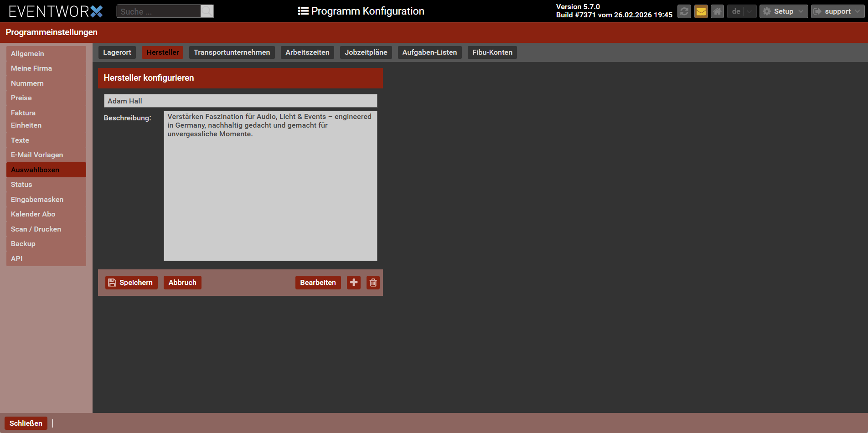The height and width of the screenshot is (433, 868).
Task: Switch to the Lagerort tab
Action: click(117, 52)
